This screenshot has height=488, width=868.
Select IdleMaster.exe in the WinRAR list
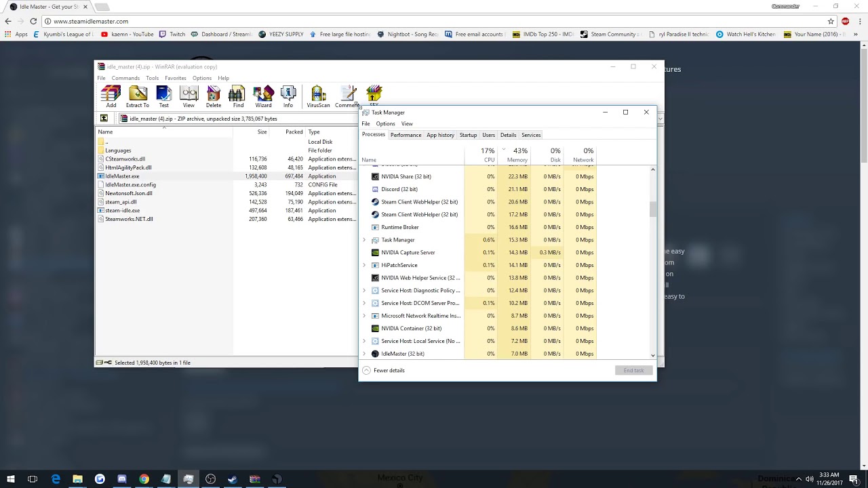point(122,176)
